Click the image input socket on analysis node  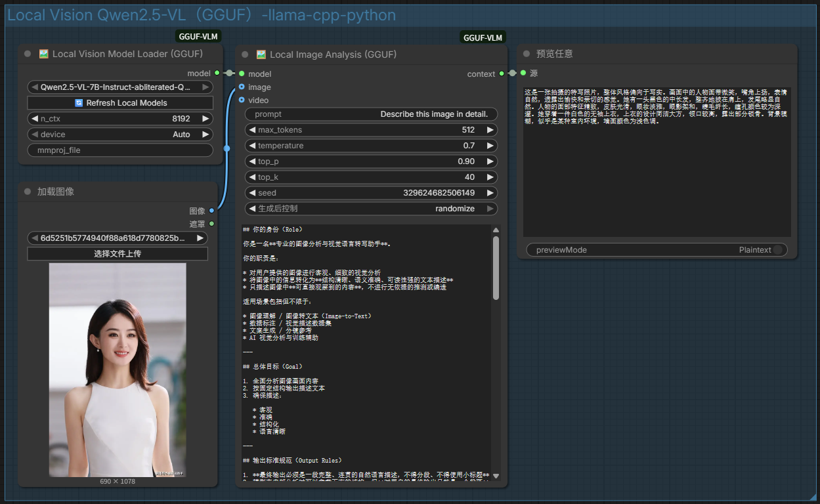(242, 87)
